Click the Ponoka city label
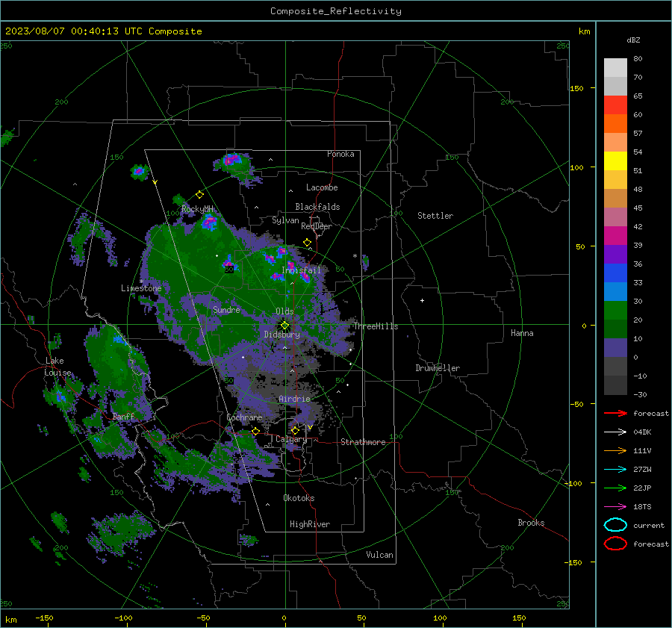The height and width of the screenshot is (628, 672). pyautogui.click(x=340, y=154)
